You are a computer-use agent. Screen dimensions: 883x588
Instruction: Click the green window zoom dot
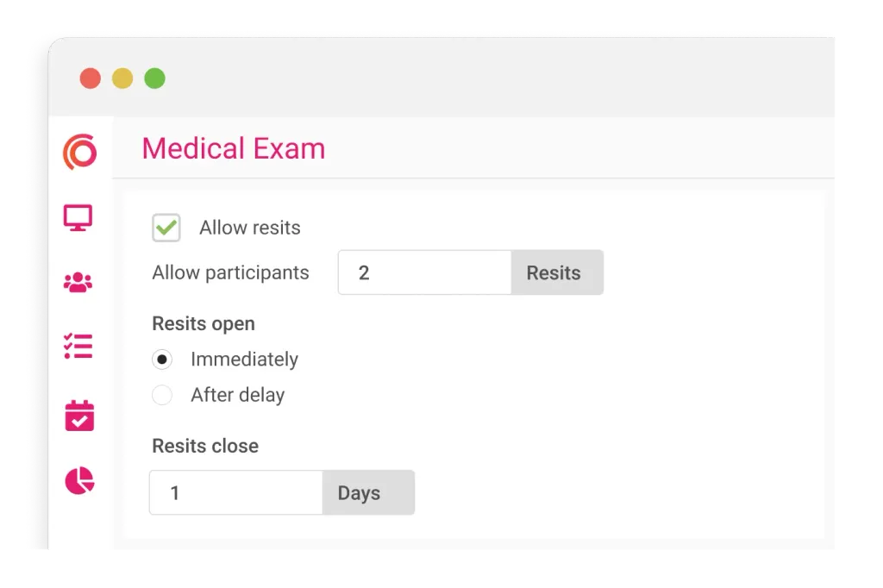coord(155,78)
